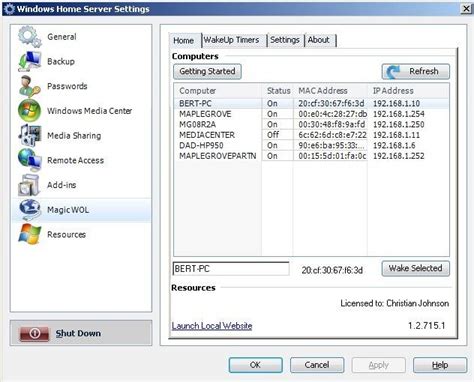474x382 pixels.
Task: Click IP address 192.168.1.254
Action: (x=399, y=114)
